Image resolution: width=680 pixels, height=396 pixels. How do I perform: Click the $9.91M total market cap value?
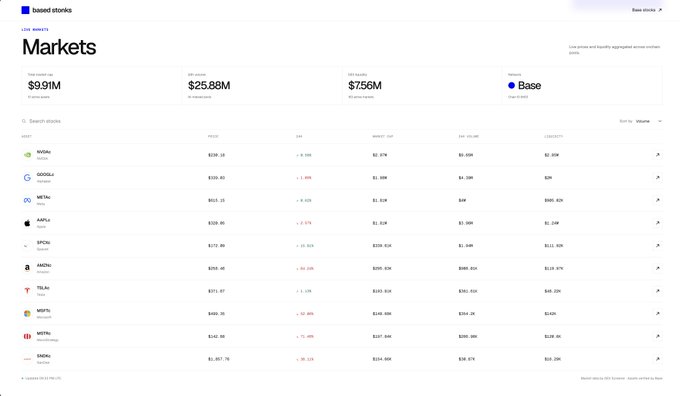[44, 85]
